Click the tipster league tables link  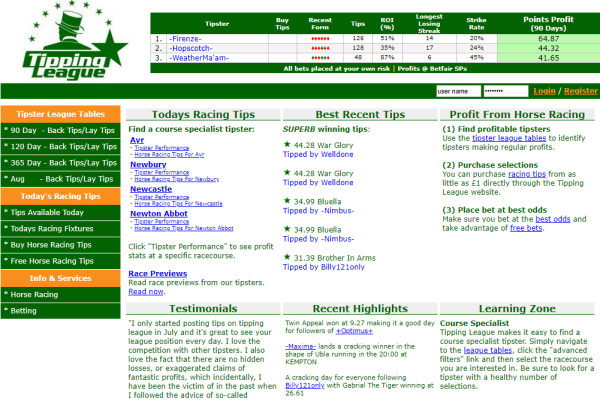(x=509, y=138)
